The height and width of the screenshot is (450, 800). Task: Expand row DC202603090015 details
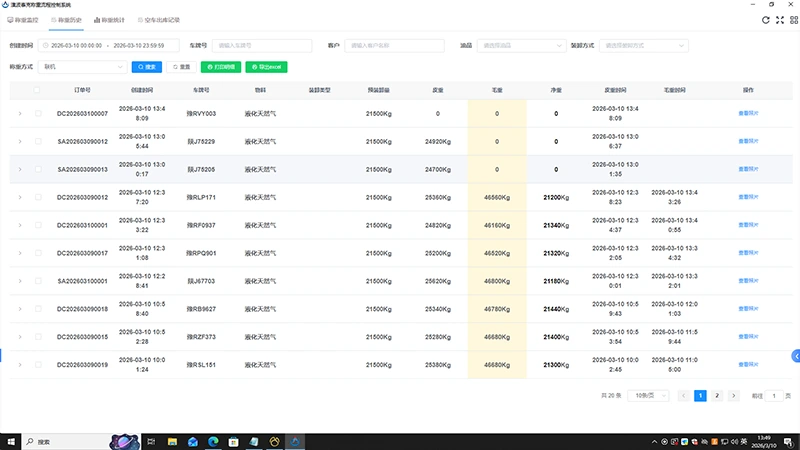point(20,337)
